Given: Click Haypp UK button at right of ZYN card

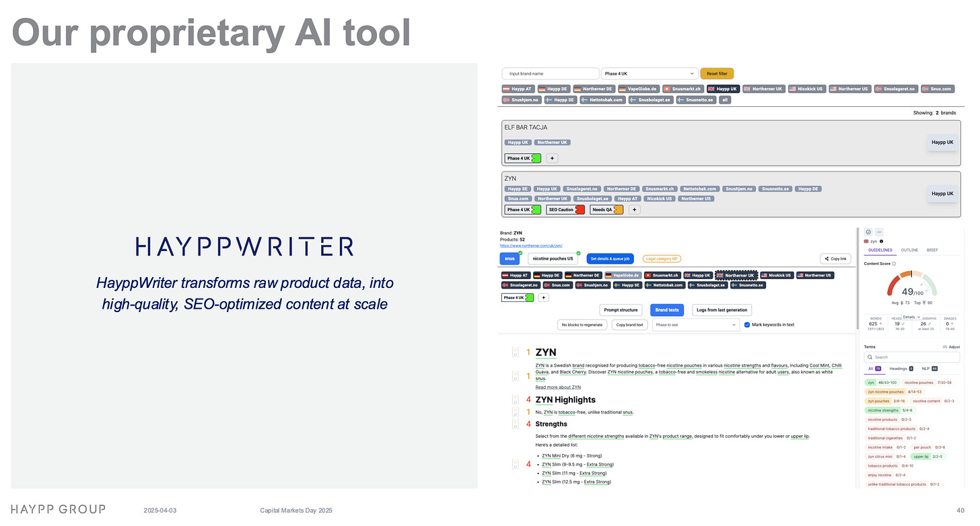Looking at the screenshot, I should pyautogui.click(x=942, y=194).
